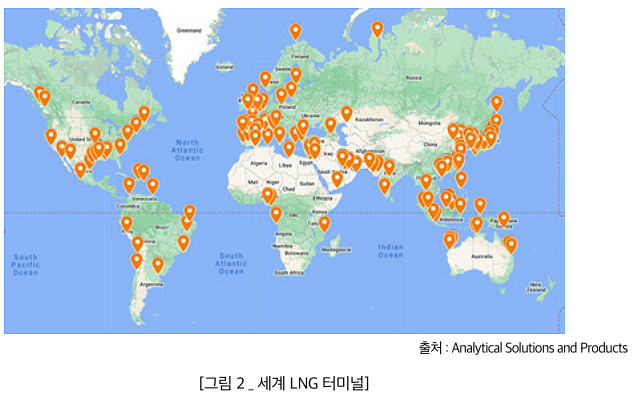Click the northernmost pin in Russia's Far East

coord(497,103)
